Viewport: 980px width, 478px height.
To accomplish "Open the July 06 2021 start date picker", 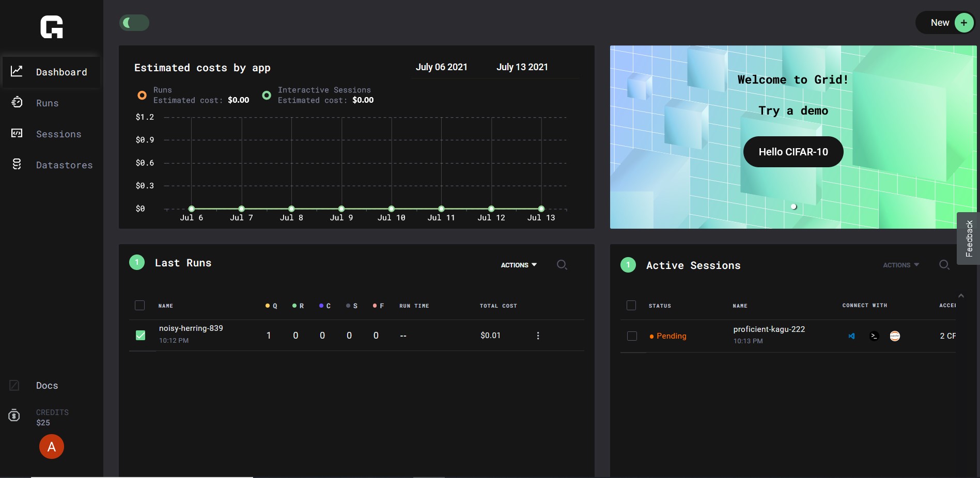I will [442, 67].
